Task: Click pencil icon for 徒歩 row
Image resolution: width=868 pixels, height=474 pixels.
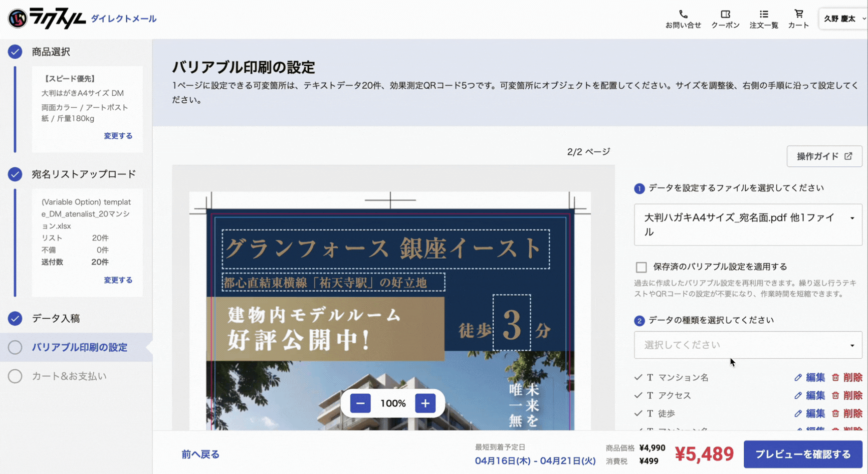Action: (798, 413)
